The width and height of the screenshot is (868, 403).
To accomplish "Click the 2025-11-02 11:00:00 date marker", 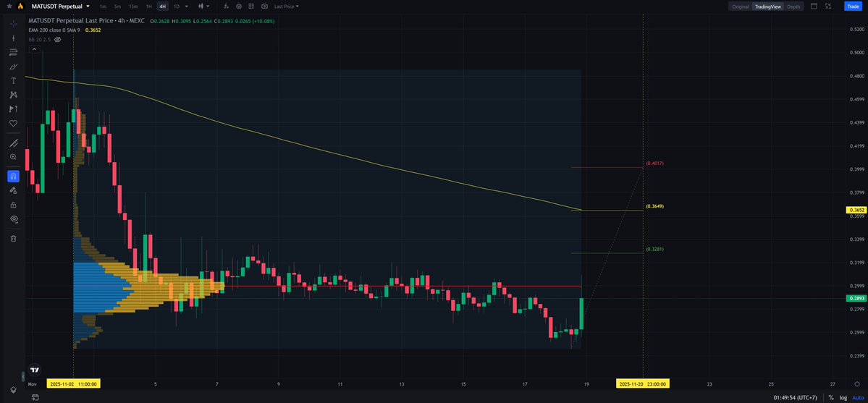I will pos(73,383).
